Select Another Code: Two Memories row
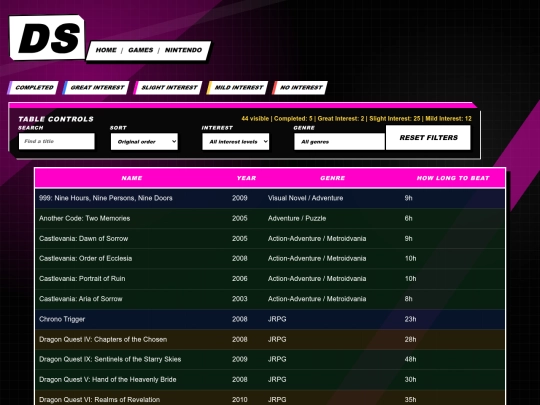540x405 pixels. tap(270, 218)
